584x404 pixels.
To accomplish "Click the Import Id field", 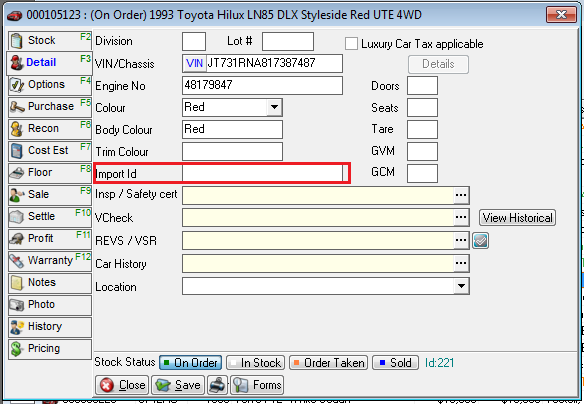I will (262, 173).
